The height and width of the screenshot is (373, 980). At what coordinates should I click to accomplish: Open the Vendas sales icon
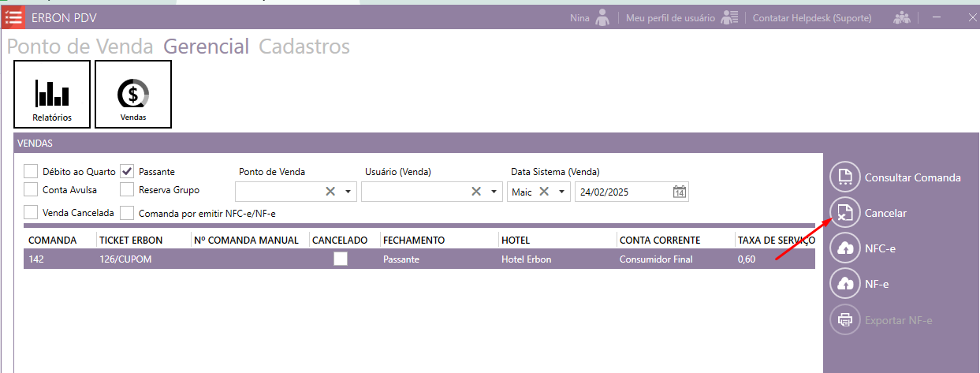[x=133, y=94]
